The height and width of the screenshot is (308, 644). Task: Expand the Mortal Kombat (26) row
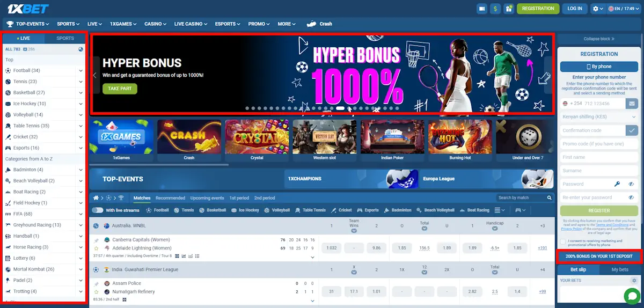click(x=80, y=269)
